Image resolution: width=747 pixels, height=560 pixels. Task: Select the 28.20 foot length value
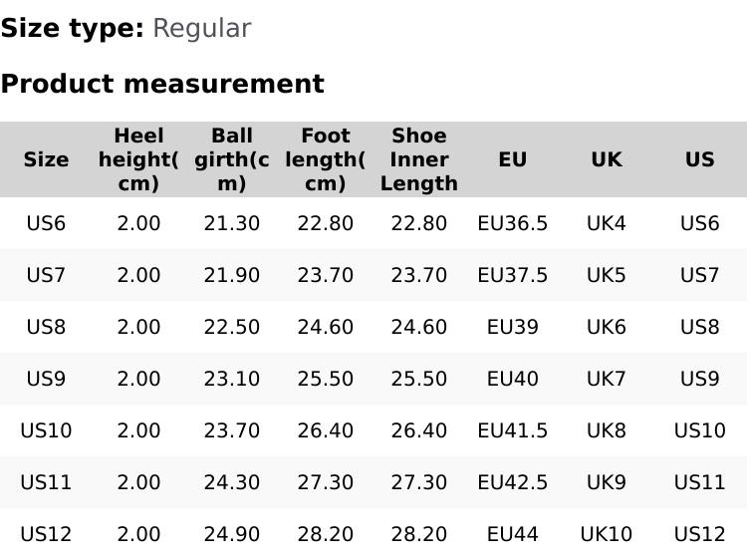[x=326, y=534]
